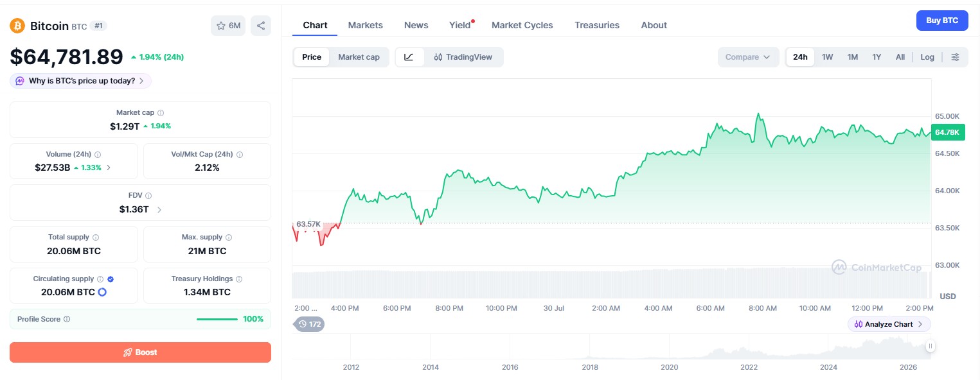This screenshot has height=380, width=980.
Task: Open 'Why is BTC's price up today?'
Action: point(81,81)
